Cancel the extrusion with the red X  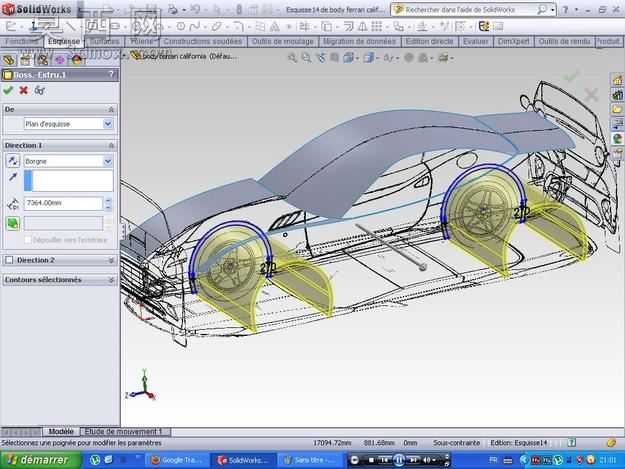coord(24,90)
